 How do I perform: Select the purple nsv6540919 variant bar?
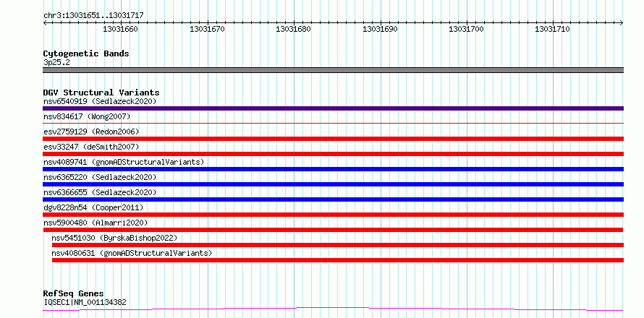(333, 108)
